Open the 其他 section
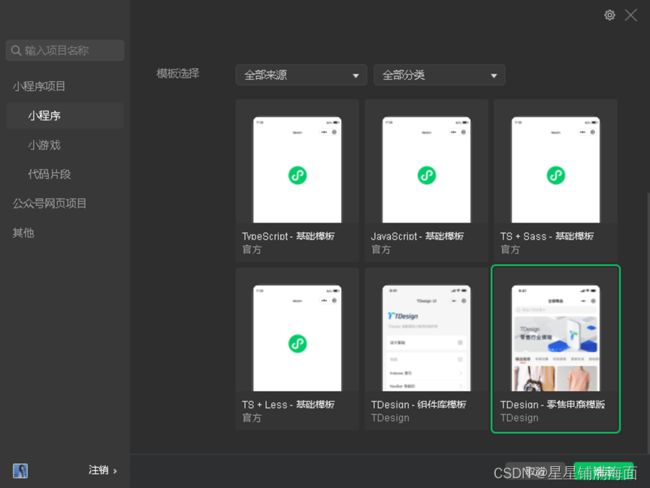The height and width of the screenshot is (488, 650). pos(23,233)
